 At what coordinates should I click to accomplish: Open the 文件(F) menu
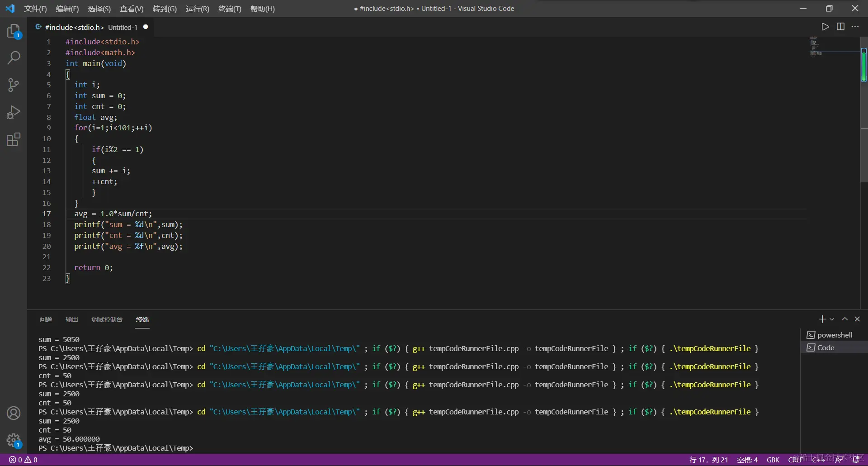(35, 9)
